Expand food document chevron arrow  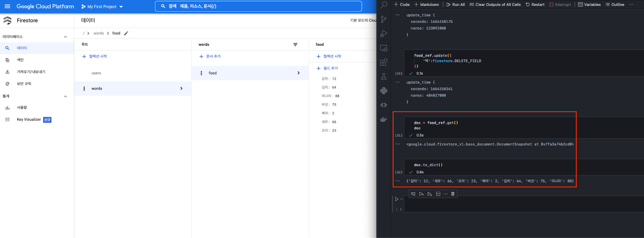coord(299,73)
